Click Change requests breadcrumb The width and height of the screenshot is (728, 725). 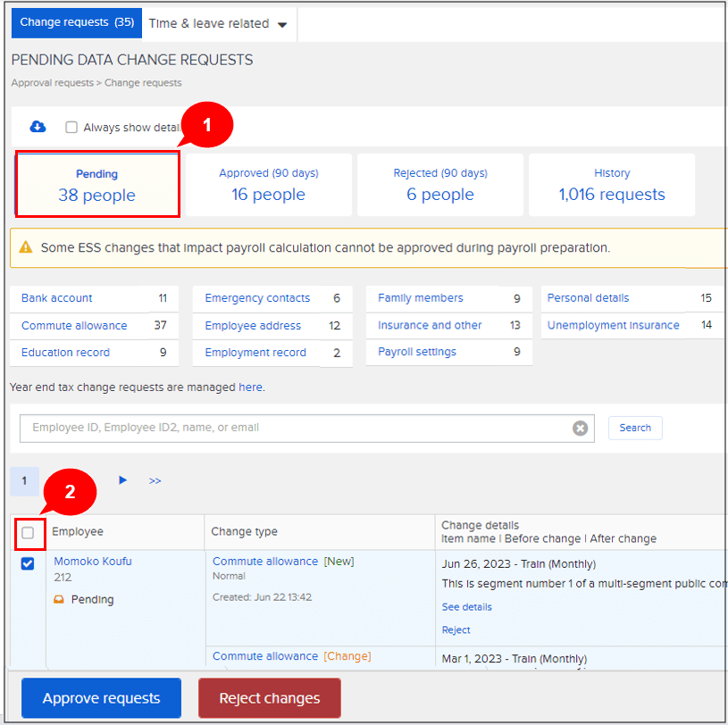tap(143, 83)
